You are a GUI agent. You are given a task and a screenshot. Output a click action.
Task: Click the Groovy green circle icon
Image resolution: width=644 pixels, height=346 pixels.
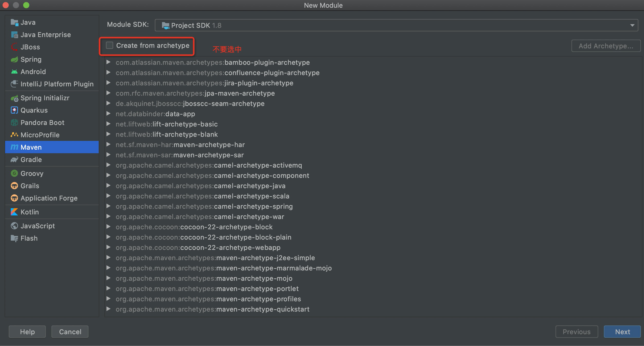pyautogui.click(x=14, y=174)
